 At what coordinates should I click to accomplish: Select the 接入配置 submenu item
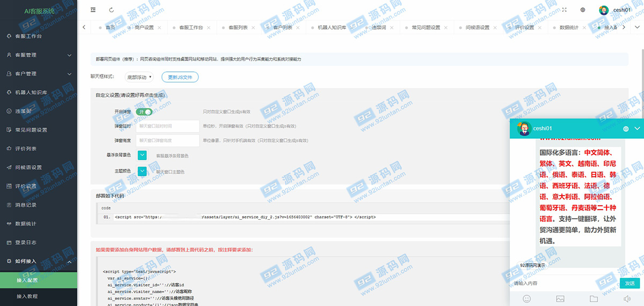point(39,280)
